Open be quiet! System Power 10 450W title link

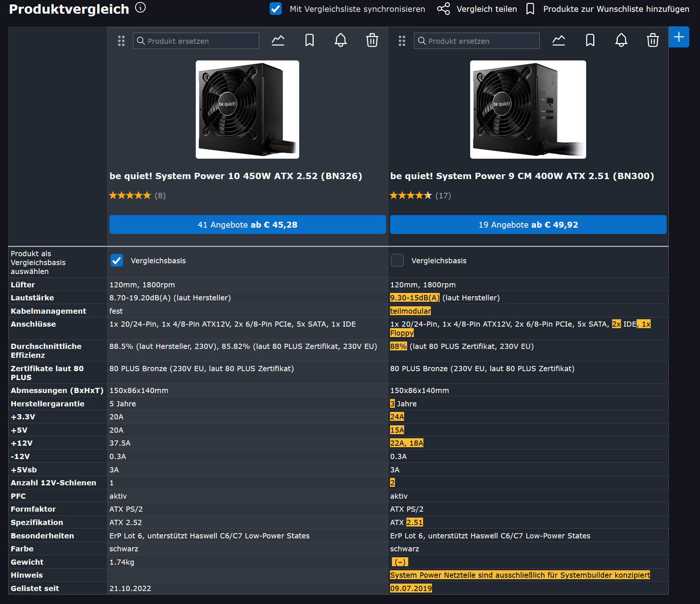click(236, 176)
